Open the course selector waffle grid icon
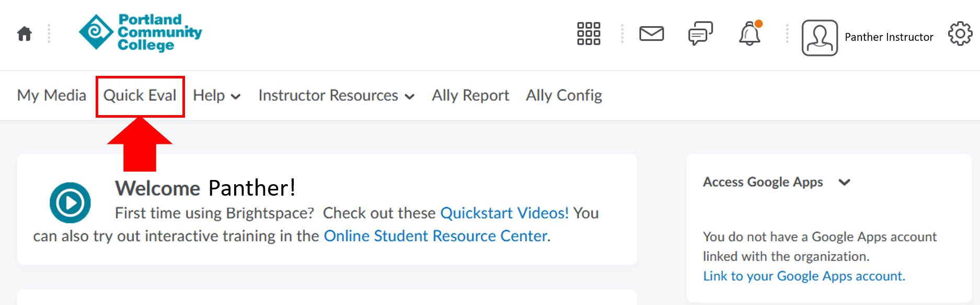This screenshot has width=980, height=305. 588,33
